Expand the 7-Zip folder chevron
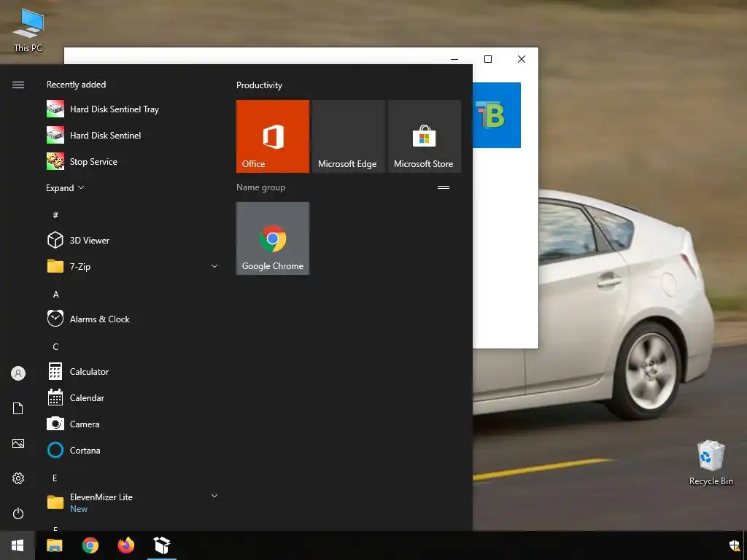Image resolution: width=747 pixels, height=560 pixels. 214,266
